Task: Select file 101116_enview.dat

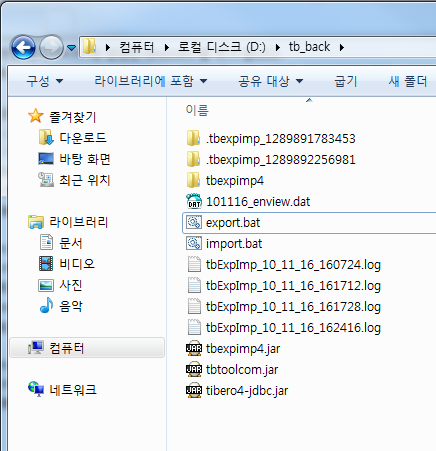Action: tap(258, 202)
